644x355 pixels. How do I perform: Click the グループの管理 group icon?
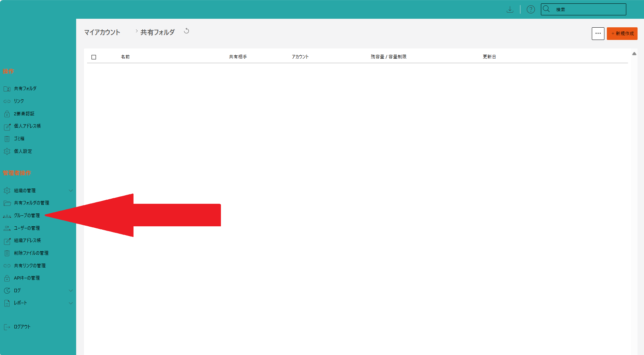[7, 216]
